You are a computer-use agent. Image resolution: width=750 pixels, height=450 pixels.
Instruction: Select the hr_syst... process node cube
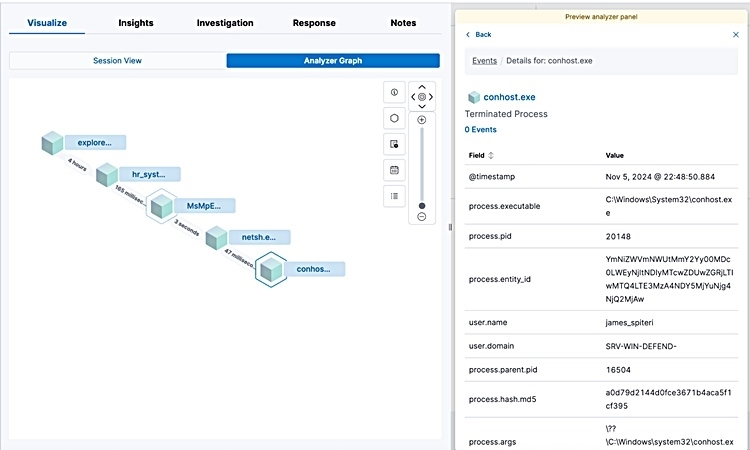tap(107, 175)
